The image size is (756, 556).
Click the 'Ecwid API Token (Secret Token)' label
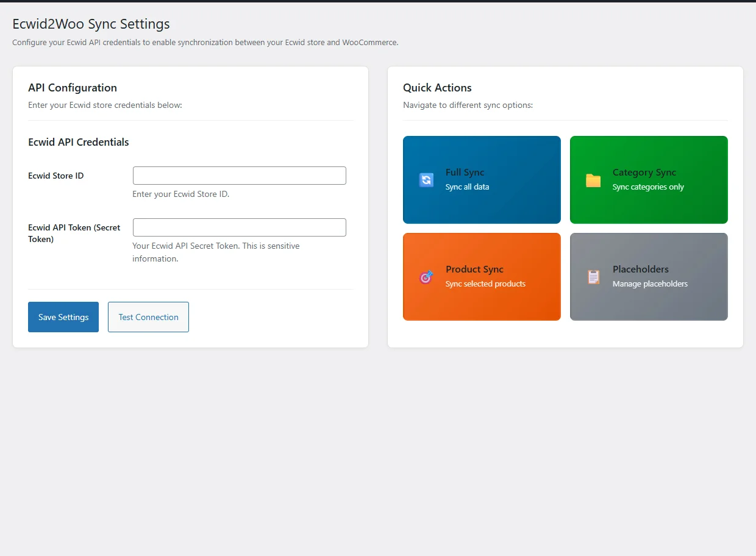(x=74, y=233)
